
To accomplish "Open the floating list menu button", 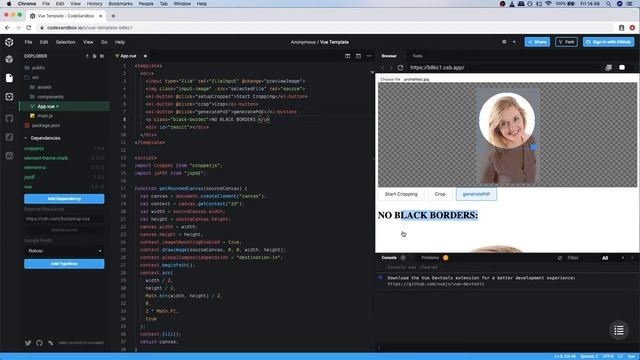I will pos(619,330).
